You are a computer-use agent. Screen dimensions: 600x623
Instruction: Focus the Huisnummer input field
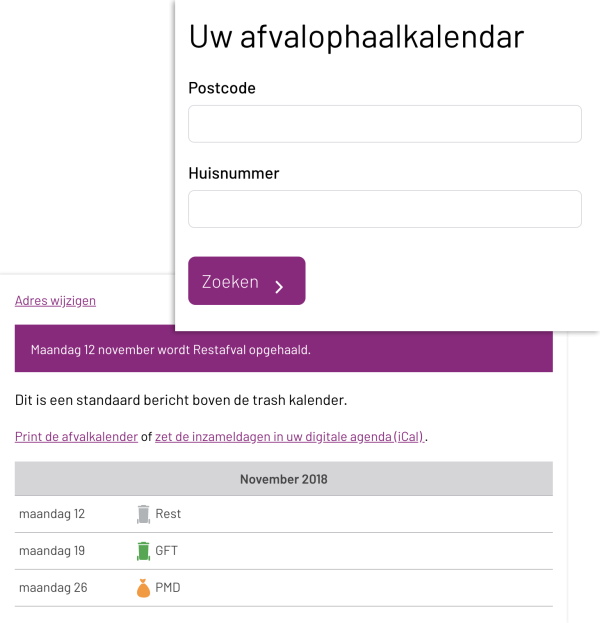click(x=385, y=209)
